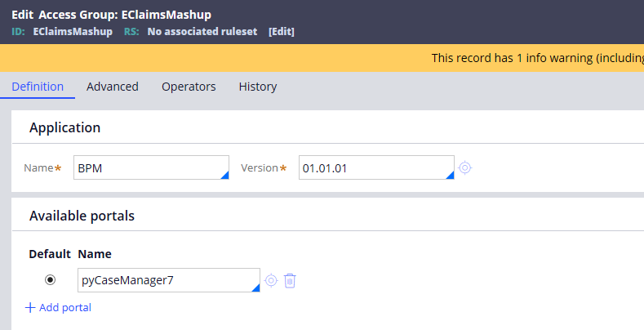Click the plus icon next to Add portal
This screenshot has width=644, height=330.
tap(30, 307)
